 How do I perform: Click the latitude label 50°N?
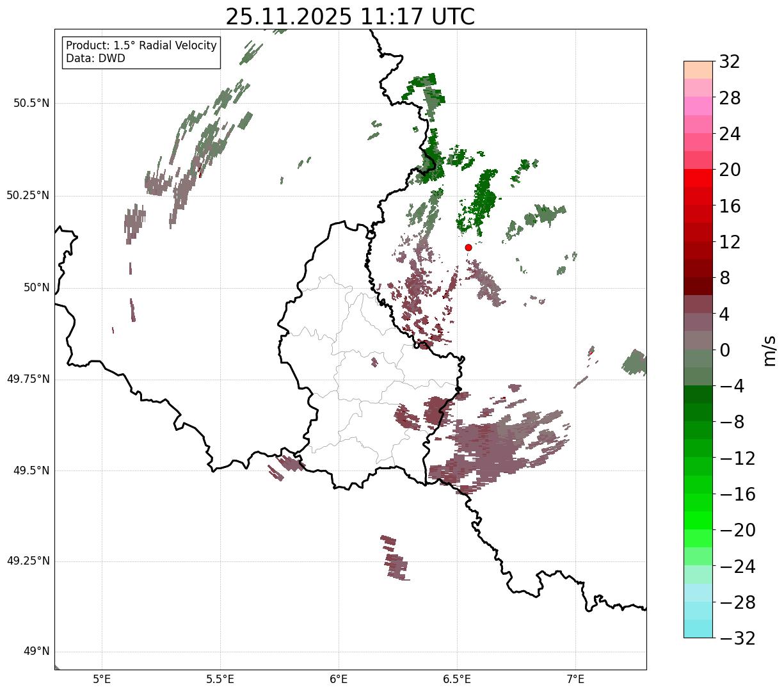click(x=36, y=287)
